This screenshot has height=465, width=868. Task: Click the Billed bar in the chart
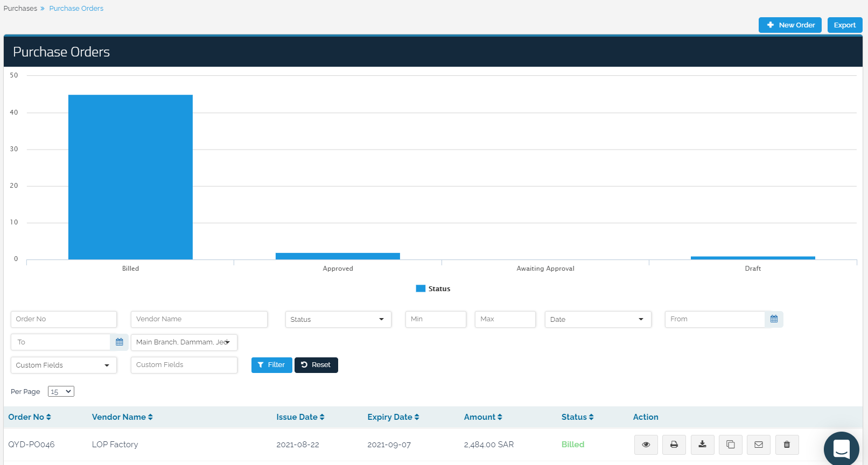tap(130, 177)
